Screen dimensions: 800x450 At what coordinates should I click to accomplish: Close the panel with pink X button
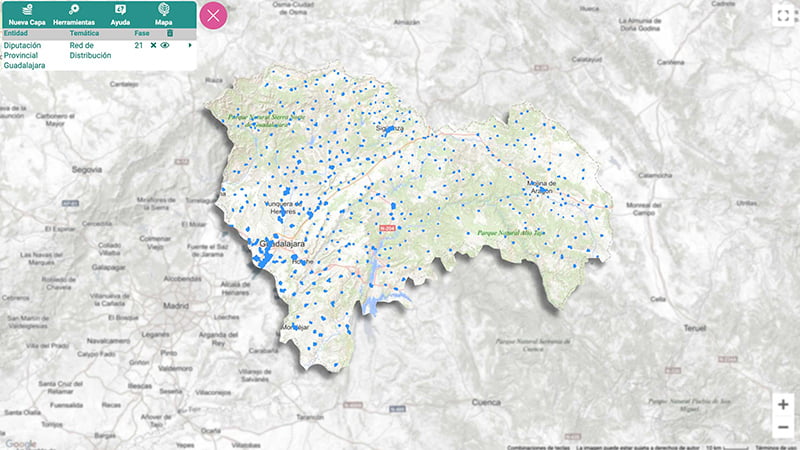click(213, 16)
